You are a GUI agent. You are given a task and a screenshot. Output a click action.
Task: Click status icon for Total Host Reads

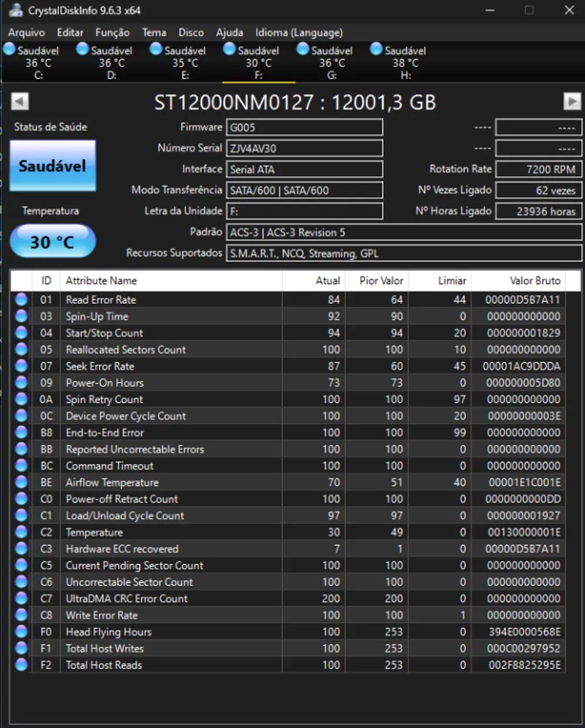(x=21, y=665)
